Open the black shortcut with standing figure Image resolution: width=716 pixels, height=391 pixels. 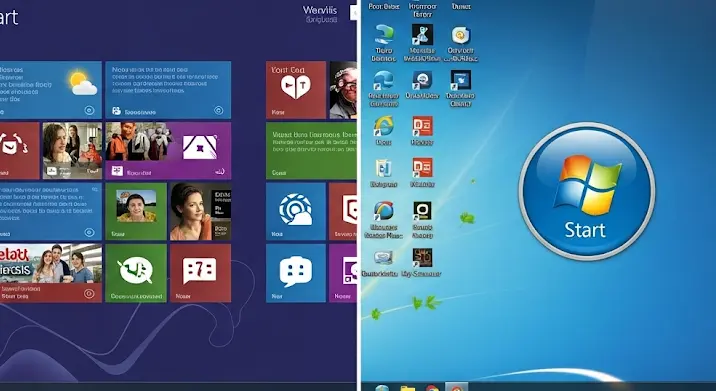[422, 42]
